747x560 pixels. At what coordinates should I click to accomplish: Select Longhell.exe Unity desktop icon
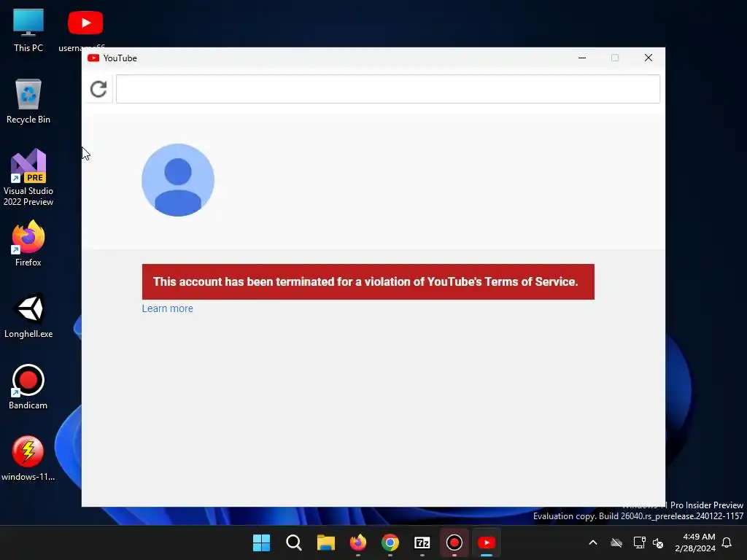point(28,315)
